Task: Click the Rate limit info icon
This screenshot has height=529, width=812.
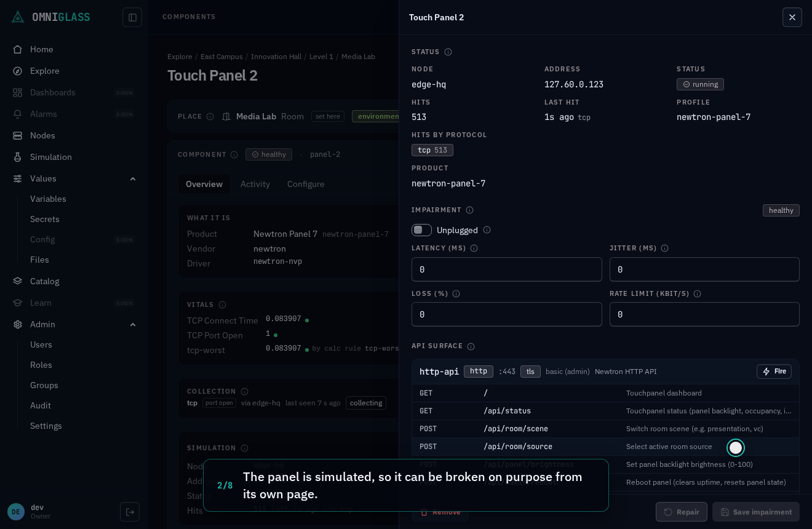Action: coord(697,294)
